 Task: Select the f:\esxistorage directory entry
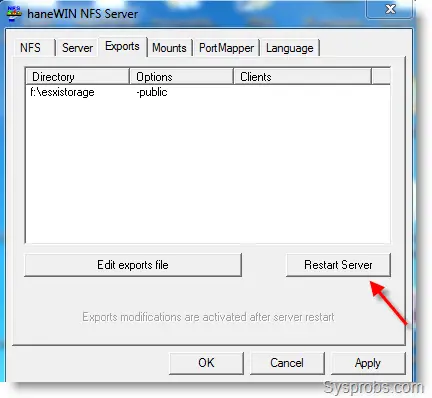coord(62,92)
